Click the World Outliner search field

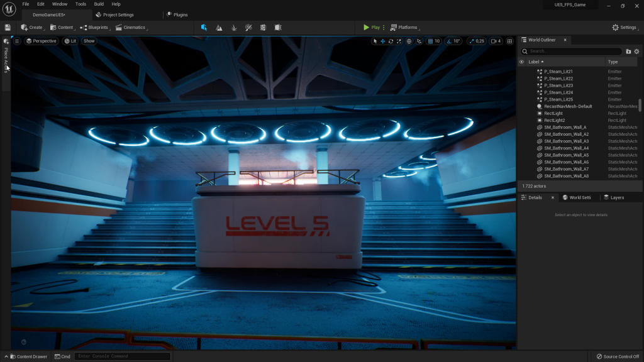[x=571, y=52]
